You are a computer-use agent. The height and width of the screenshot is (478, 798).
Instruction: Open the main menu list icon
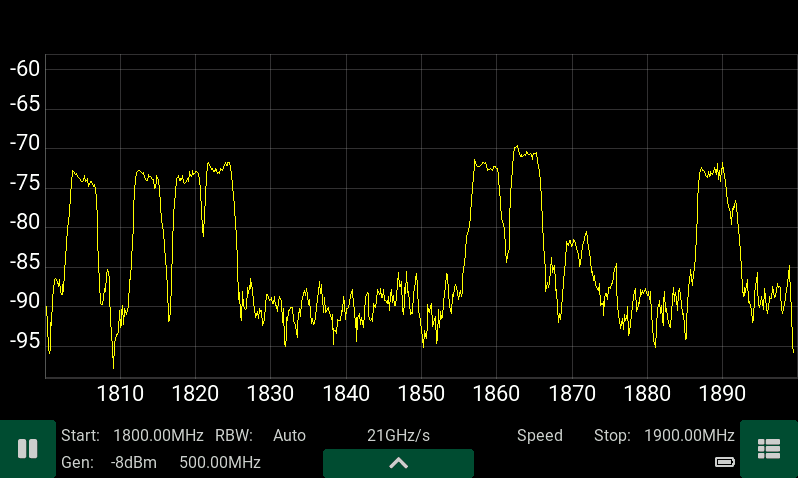pyautogui.click(x=768, y=449)
